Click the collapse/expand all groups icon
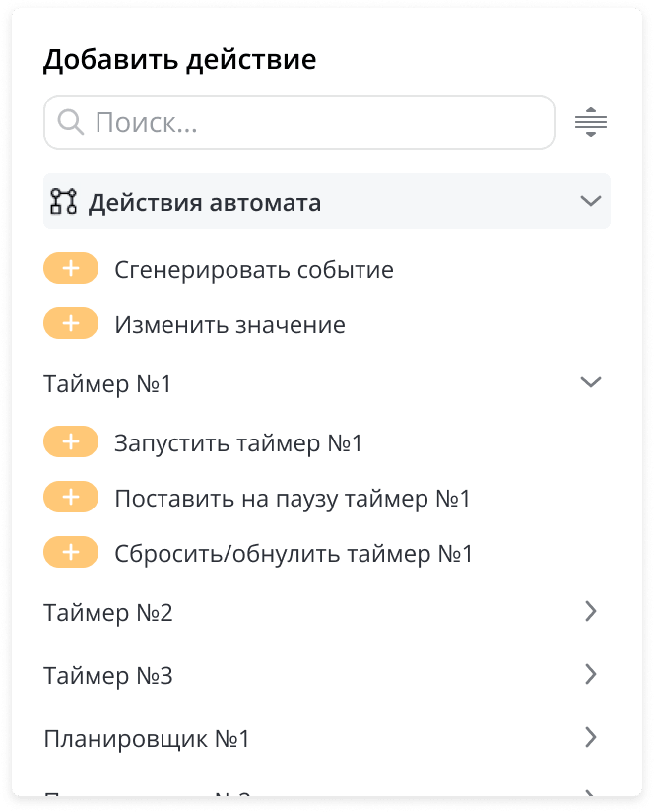Screen dimensions: 654x812 [x=590, y=122]
